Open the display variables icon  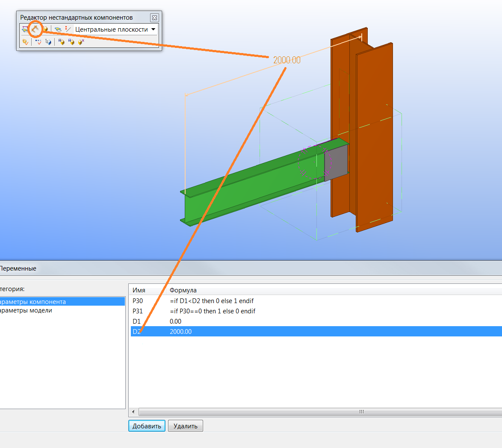coord(38,42)
